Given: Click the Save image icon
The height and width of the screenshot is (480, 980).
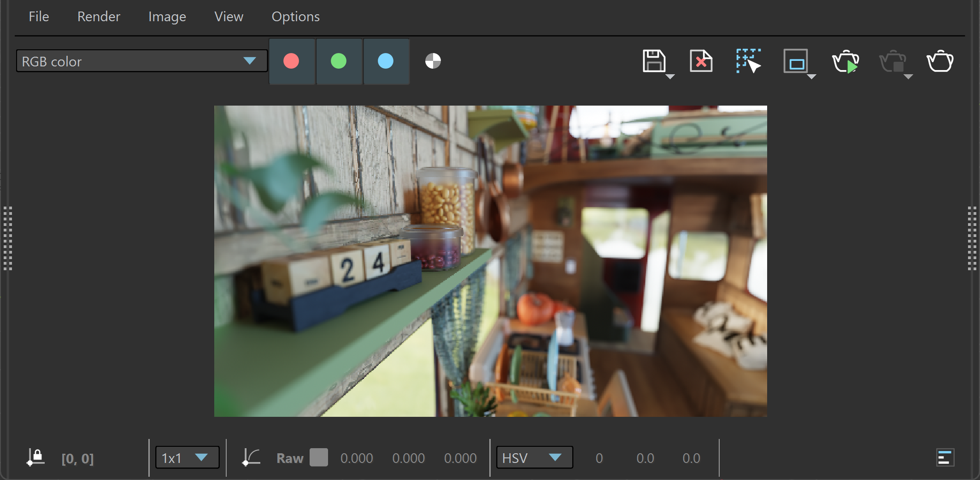Looking at the screenshot, I should coord(653,61).
